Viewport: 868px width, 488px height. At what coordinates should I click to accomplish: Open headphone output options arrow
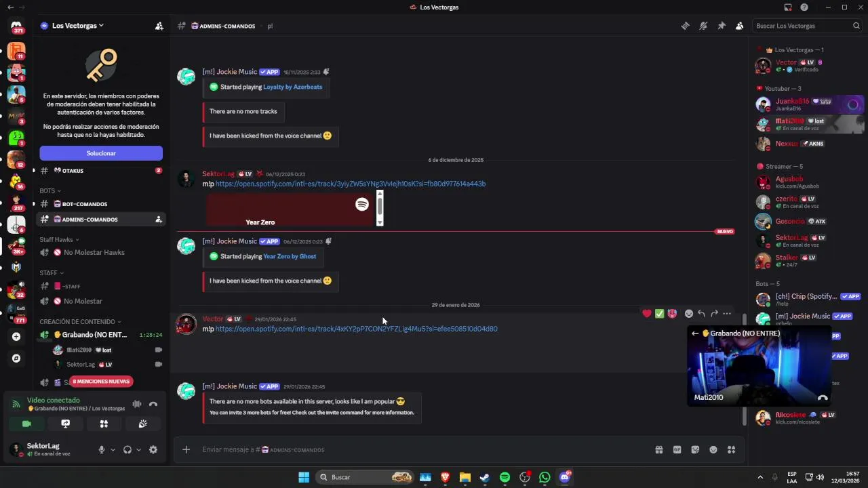pos(138,449)
